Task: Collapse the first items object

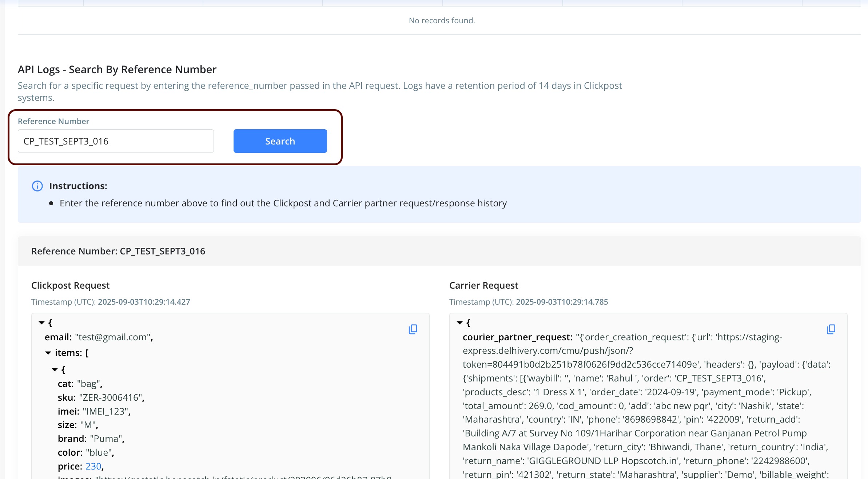Action: pyautogui.click(x=55, y=370)
